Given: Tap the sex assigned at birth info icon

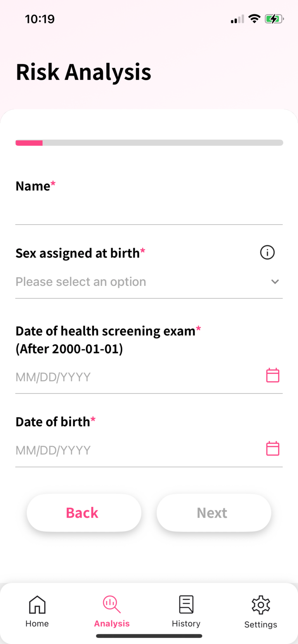Looking at the screenshot, I should tap(267, 253).
